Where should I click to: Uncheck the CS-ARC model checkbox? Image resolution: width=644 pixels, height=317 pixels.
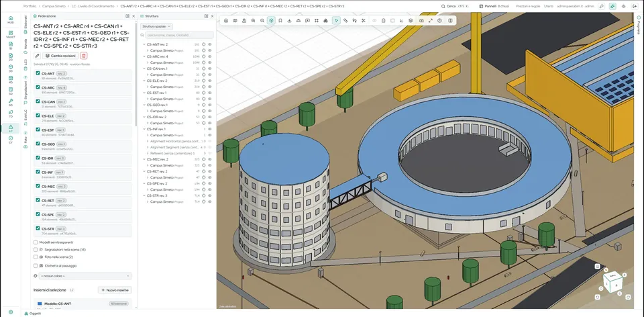click(38, 87)
